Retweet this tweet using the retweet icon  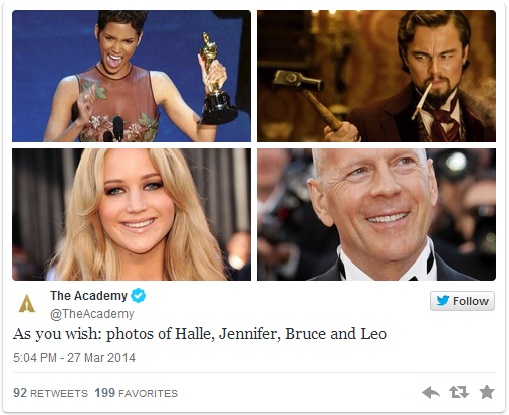[459, 392]
